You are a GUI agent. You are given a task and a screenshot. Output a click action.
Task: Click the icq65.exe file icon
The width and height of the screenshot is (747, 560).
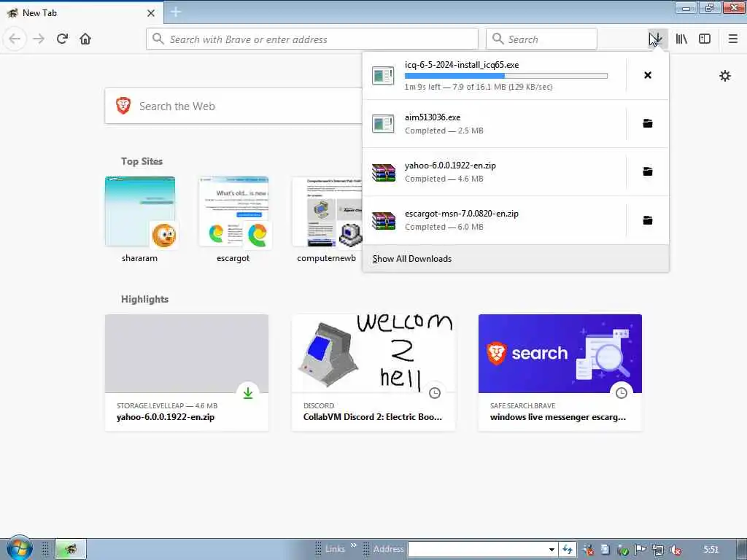tap(384, 75)
